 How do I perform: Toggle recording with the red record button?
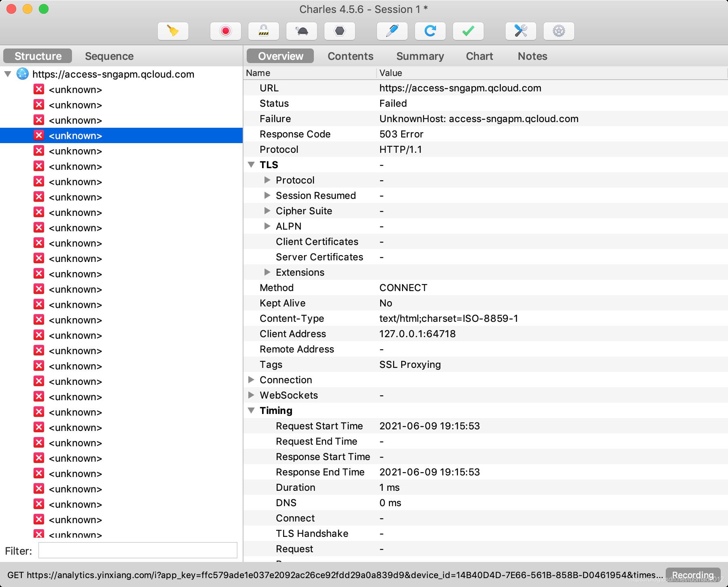pos(226,31)
